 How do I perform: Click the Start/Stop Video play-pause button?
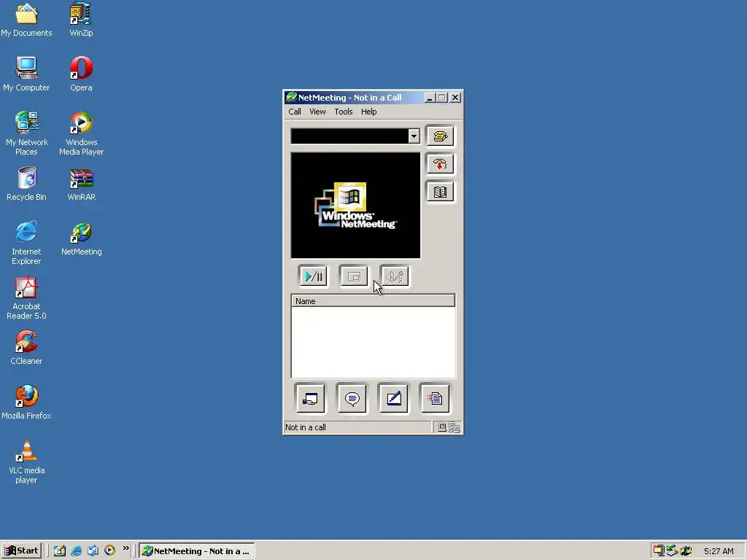[x=314, y=276]
